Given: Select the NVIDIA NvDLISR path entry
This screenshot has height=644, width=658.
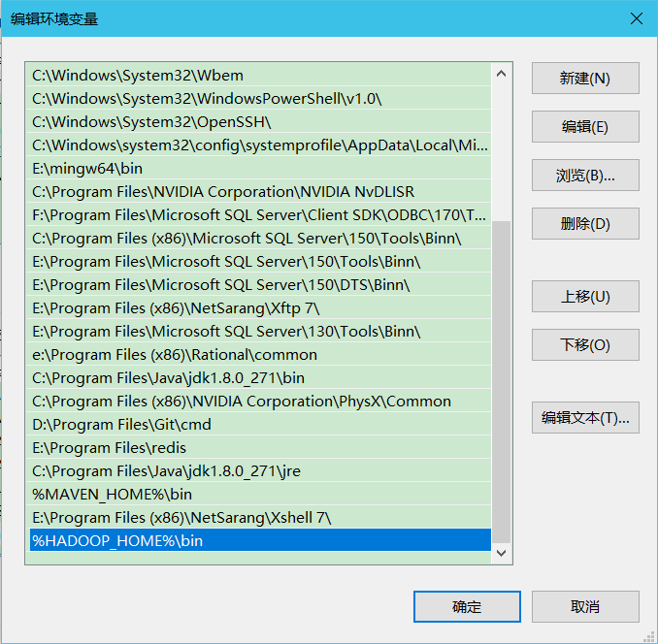Looking at the screenshot, I should pyautogui.click(x=258, y=192).
